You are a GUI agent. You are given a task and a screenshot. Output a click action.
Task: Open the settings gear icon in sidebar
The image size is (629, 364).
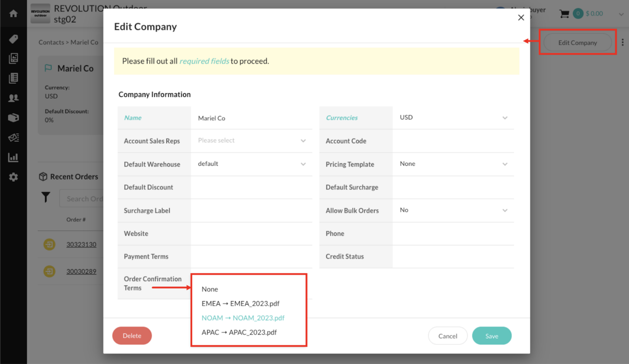coord(14,177)
